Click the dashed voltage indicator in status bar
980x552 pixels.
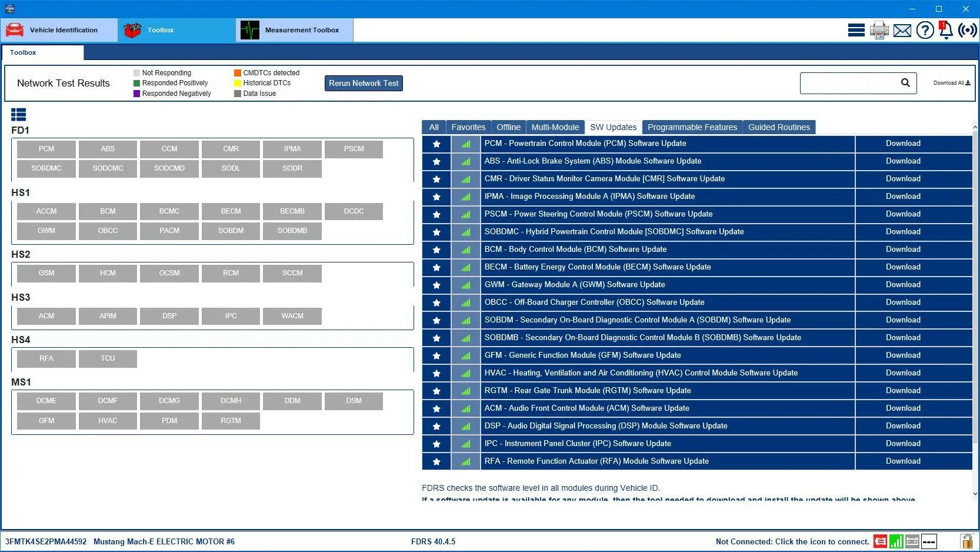(929, 541)
